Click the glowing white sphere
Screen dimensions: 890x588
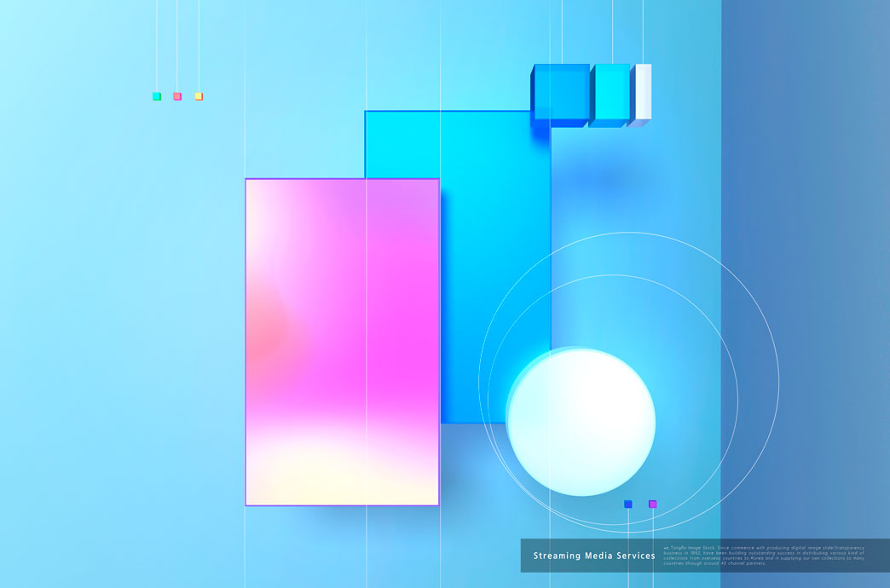(x=581, y=421)
